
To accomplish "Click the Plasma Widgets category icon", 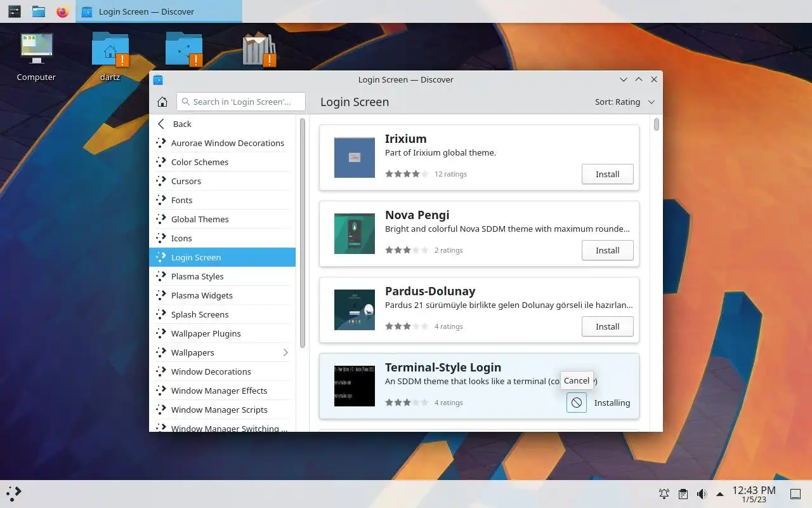I will [x=161, y=295].
